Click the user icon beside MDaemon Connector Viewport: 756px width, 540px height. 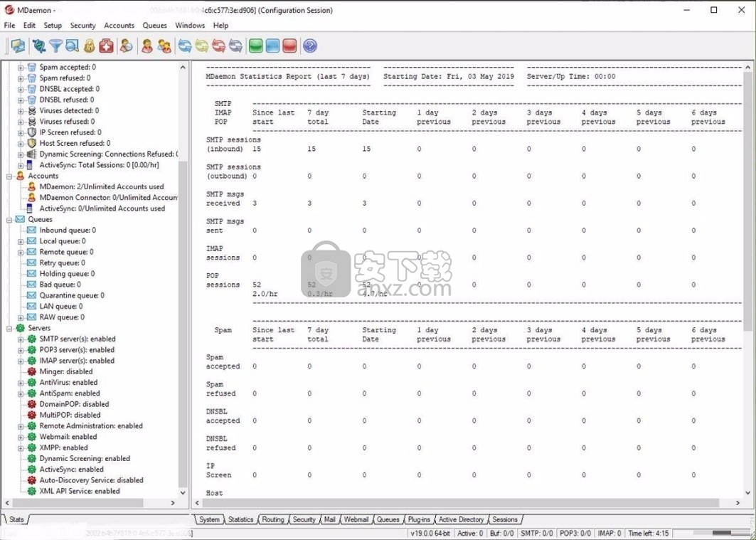tap(32, 197)
